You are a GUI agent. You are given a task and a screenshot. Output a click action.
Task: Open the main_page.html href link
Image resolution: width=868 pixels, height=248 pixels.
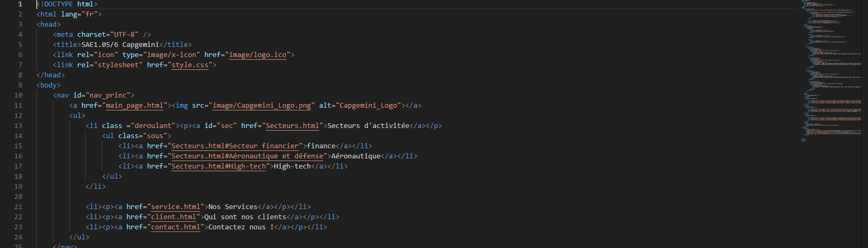[134, 106]
